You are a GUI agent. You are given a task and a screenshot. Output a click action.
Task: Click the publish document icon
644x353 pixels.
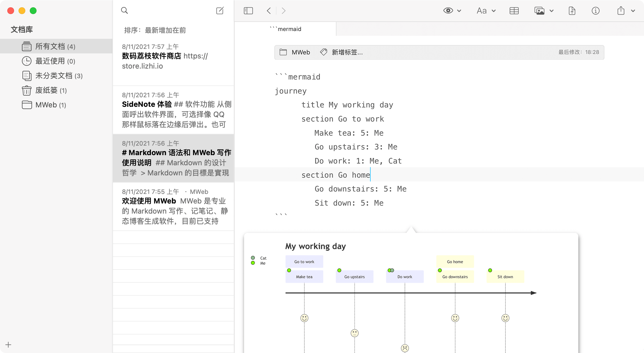(572, 10)
